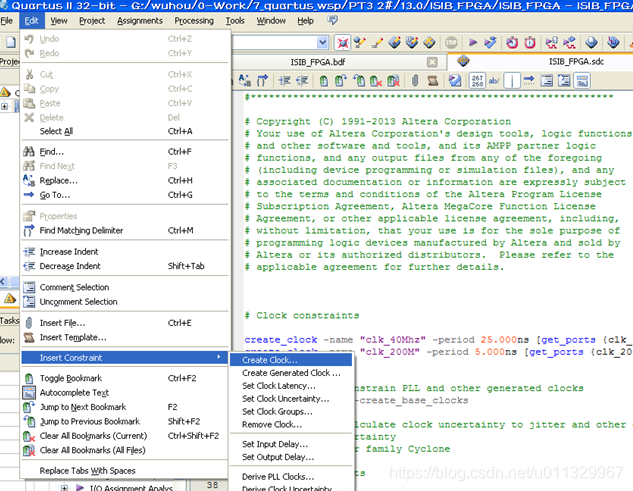
Task: Open Replace... from Edit menu
Action: (125, 180)
